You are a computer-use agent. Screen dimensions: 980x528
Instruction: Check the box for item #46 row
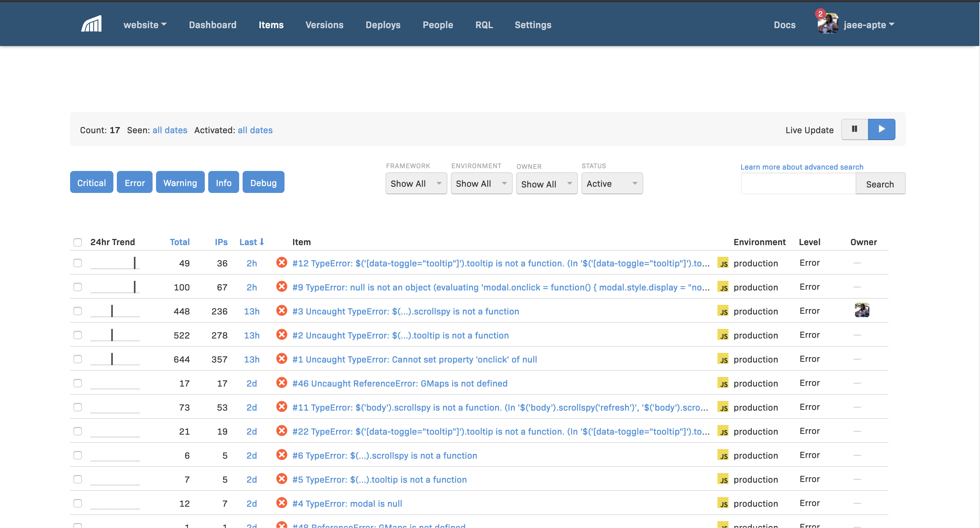(x=78, y=383)
